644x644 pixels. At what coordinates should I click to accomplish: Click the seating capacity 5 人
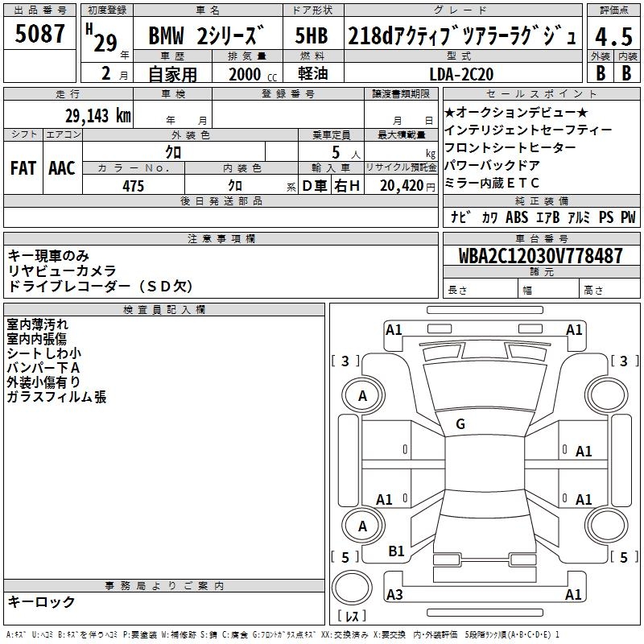(x=346, y=153)
